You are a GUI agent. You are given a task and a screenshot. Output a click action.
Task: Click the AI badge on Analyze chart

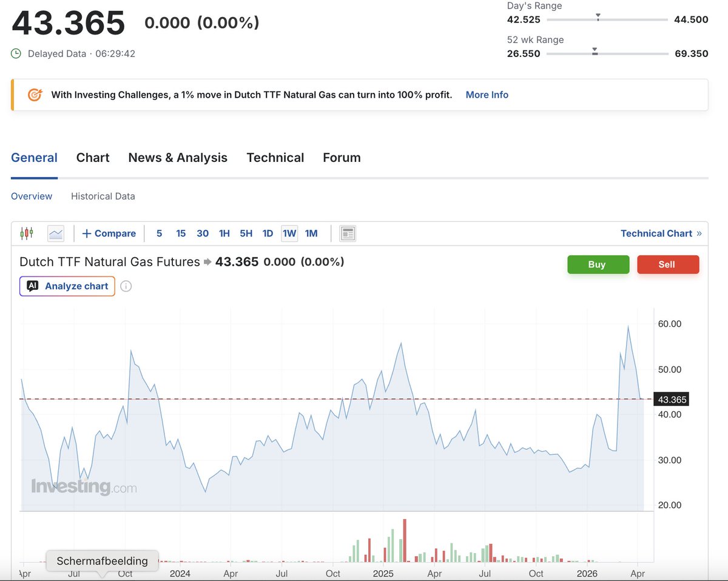[x=33, y=286]
